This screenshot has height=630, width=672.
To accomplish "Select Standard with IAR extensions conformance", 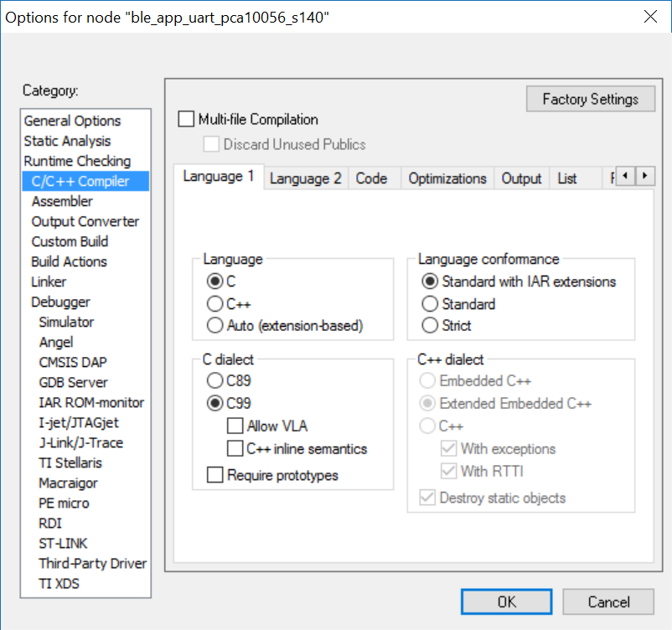I will (430, 281).
